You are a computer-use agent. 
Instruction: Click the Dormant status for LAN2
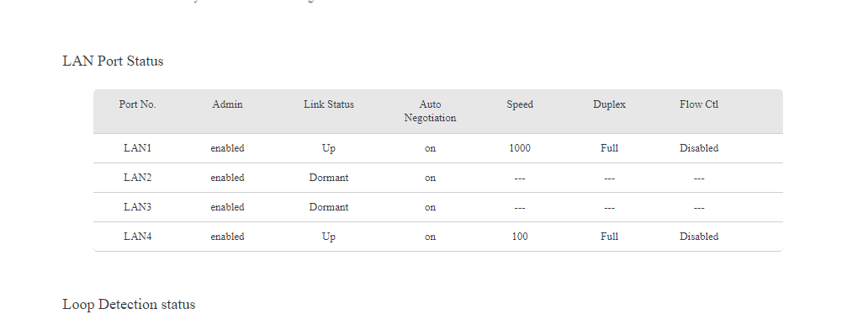329,178
